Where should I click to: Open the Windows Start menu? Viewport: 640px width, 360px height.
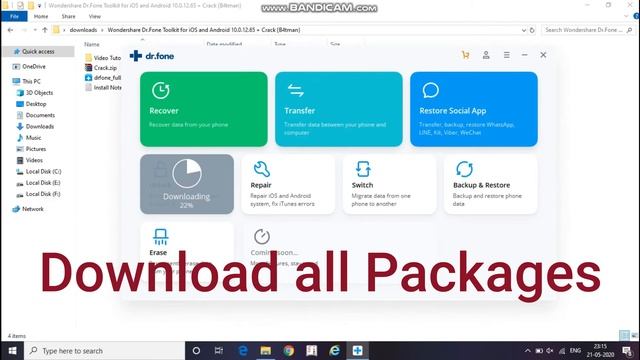pos(12,351)
